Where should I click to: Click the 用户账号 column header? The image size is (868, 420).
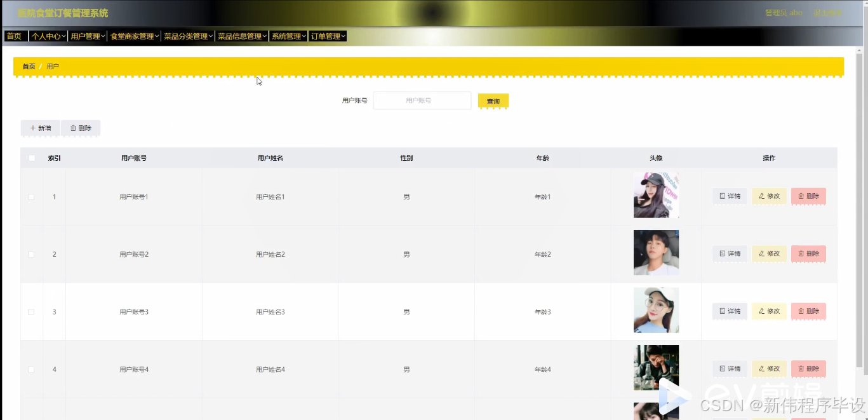(x=134, y=158)
